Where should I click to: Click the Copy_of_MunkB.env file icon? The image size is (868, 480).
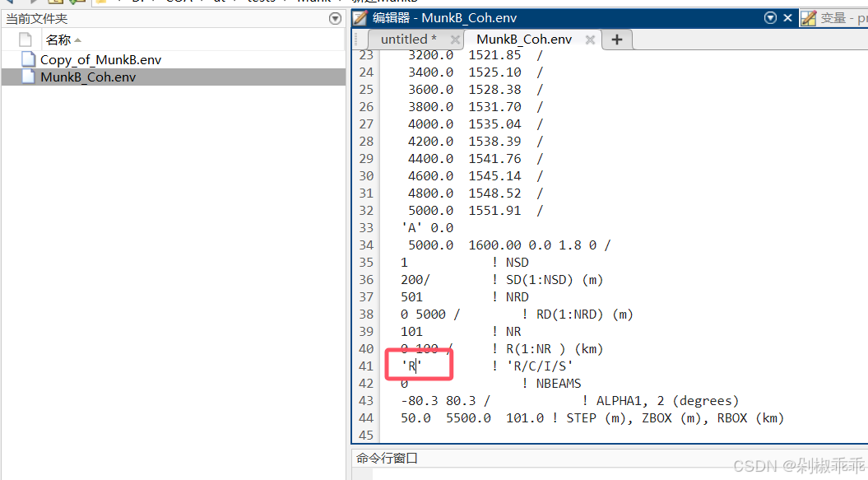tap(28, 59)
